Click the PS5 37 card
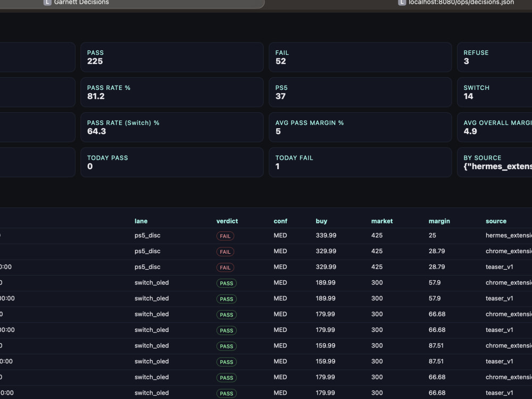This screenshot has height=399, width=532. (360, 92)
